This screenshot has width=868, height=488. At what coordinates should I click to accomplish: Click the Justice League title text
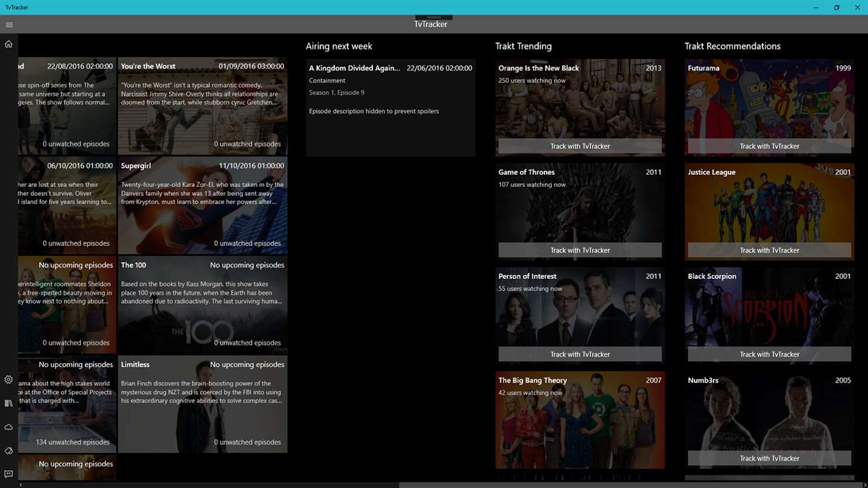point(712,172)
